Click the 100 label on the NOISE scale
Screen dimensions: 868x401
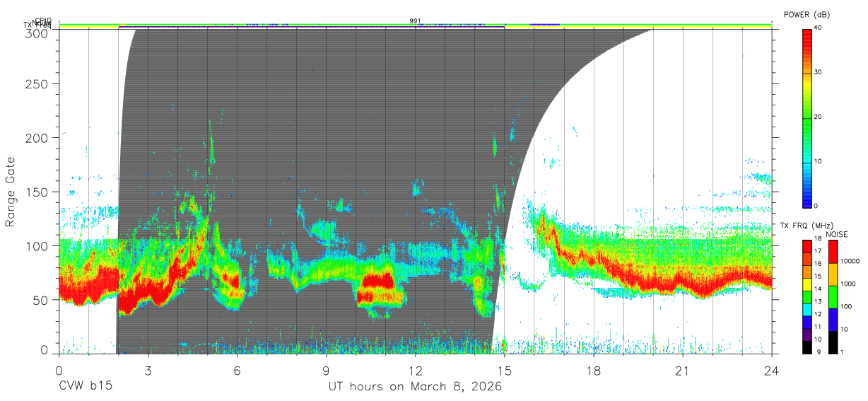847,307
